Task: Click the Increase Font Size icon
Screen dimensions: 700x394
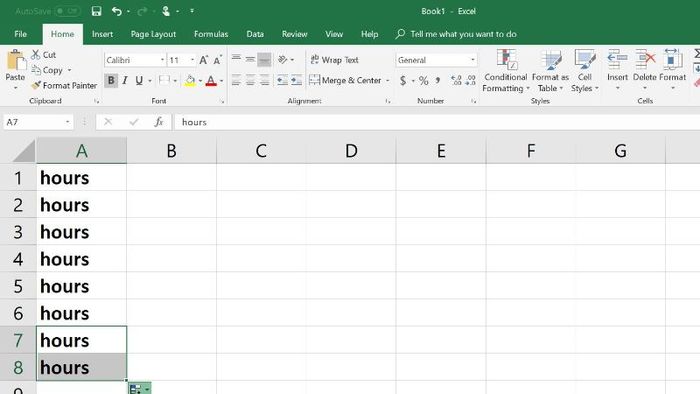Action: [204, 60]
